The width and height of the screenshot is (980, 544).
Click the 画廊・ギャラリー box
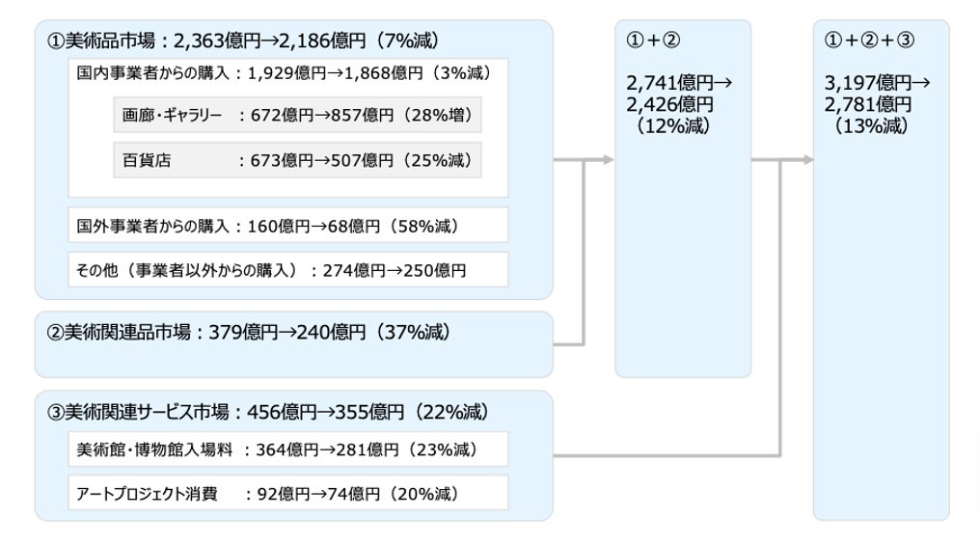pos(297,116)
